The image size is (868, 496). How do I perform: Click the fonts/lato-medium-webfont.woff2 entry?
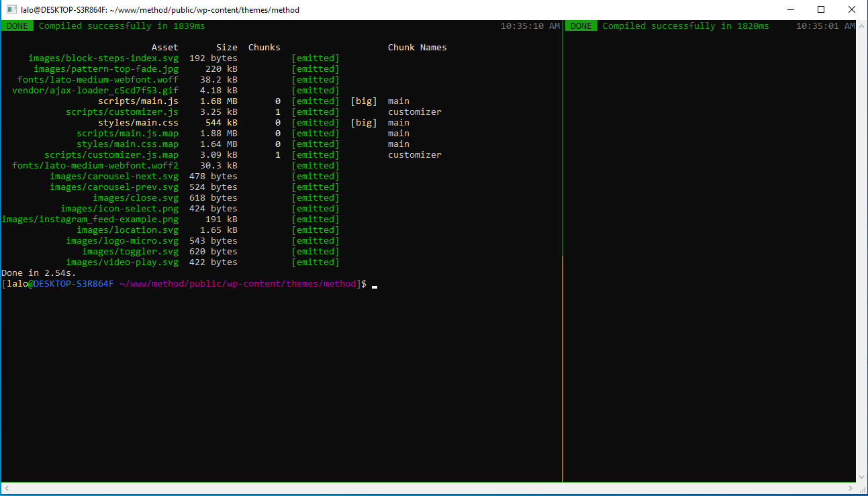(x=95, y=165)
